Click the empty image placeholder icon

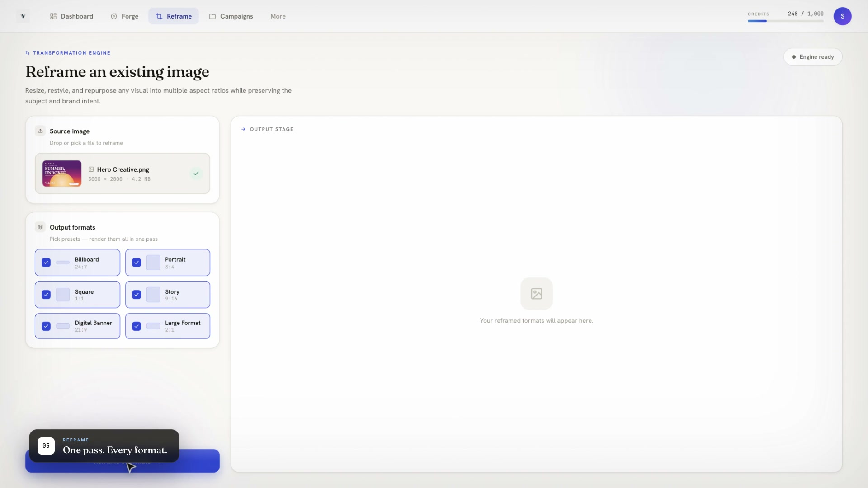[x=537, y=294]
